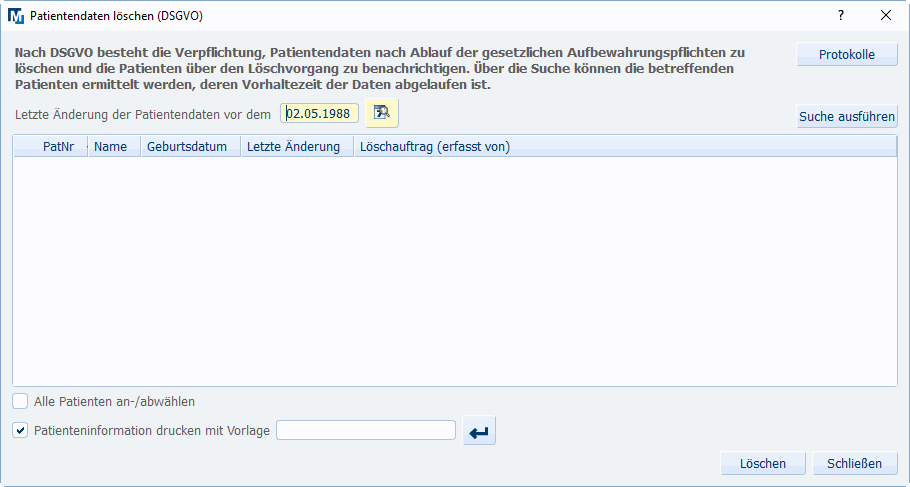Sort by Name column header

click(x=115, y=146)
